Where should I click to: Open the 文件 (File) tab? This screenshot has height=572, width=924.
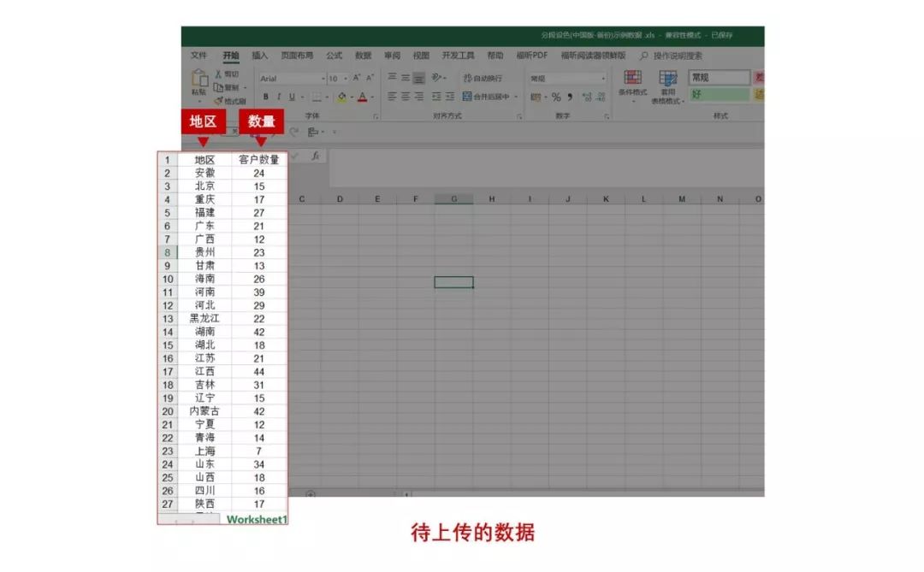pyautogui.click(x=198, y=56)
